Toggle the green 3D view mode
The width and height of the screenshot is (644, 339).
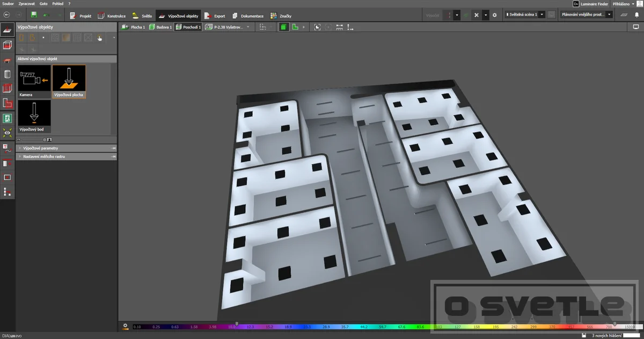[x=283, y=26]
